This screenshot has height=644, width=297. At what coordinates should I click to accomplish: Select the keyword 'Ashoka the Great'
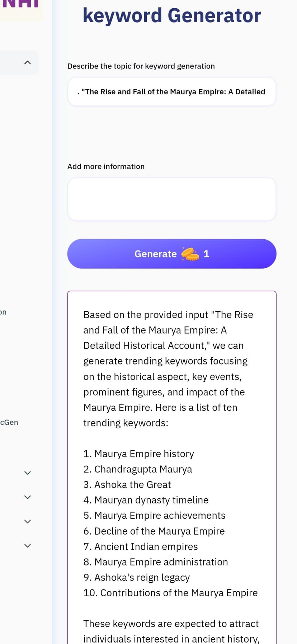pyautogui.click(x=133, y=484)
